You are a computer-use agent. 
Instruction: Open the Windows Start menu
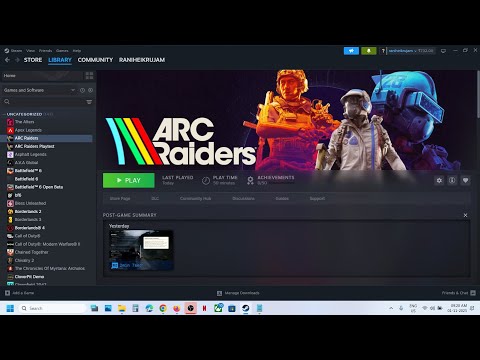[x=10, y=308]
